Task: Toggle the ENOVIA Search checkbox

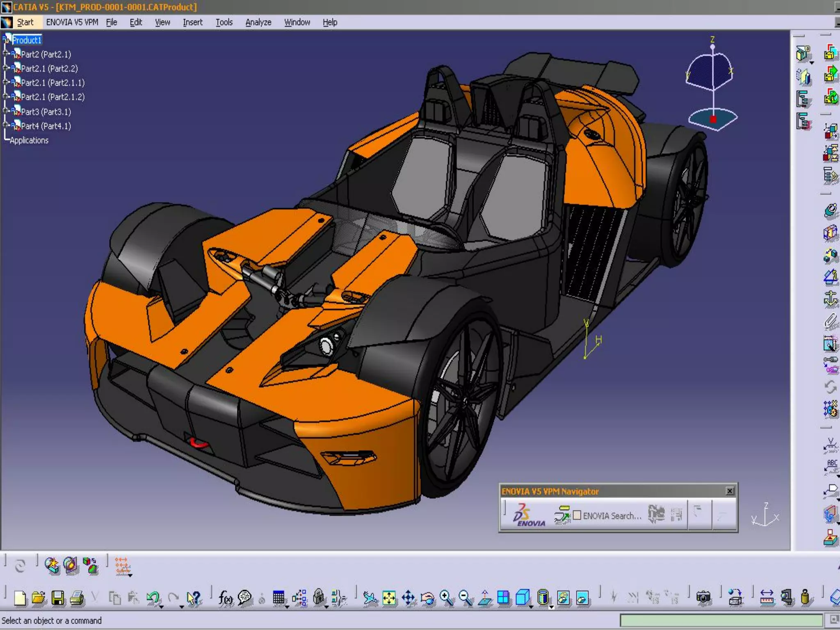Action: [x=577, y=515]
